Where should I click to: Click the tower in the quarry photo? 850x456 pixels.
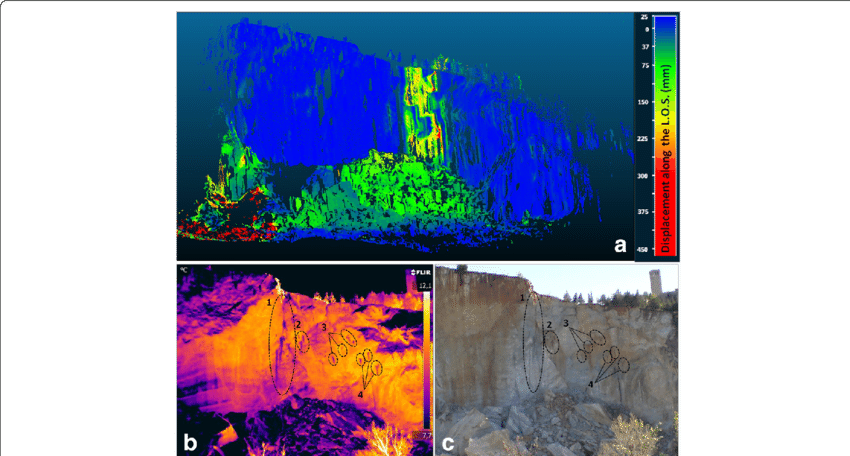click(x=654, y=282)
